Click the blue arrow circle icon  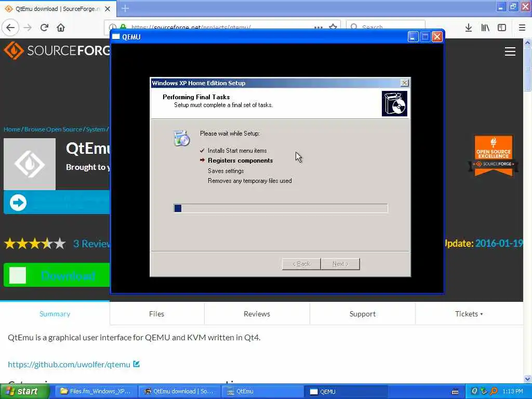18,203
